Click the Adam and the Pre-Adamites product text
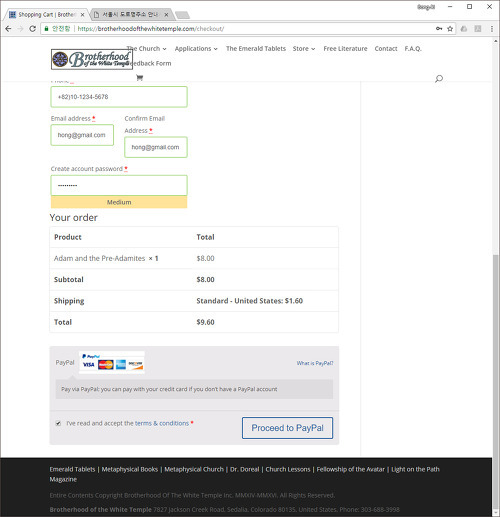 (99, 258)
